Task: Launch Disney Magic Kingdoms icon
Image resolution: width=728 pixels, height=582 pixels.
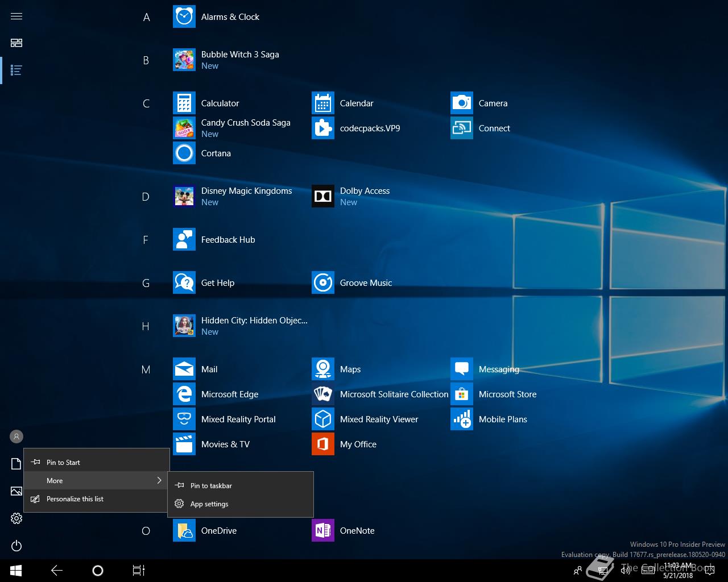Action: point(184,196)
